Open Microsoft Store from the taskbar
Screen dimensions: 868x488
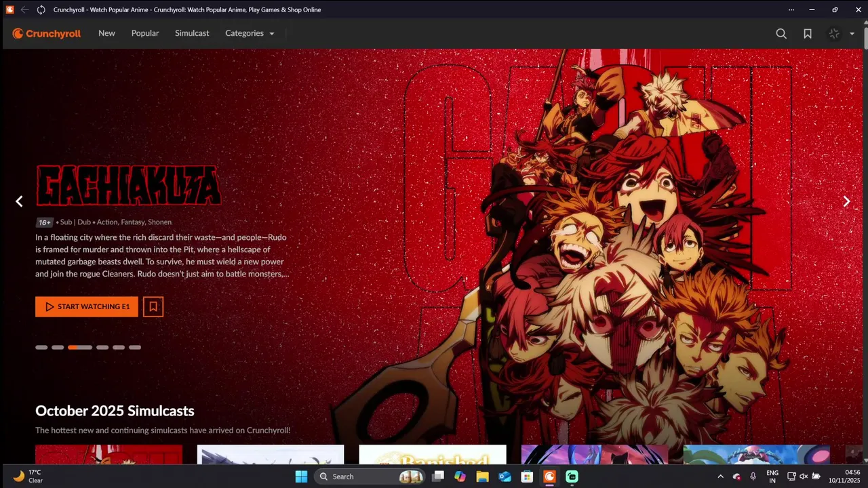(527, 476)
